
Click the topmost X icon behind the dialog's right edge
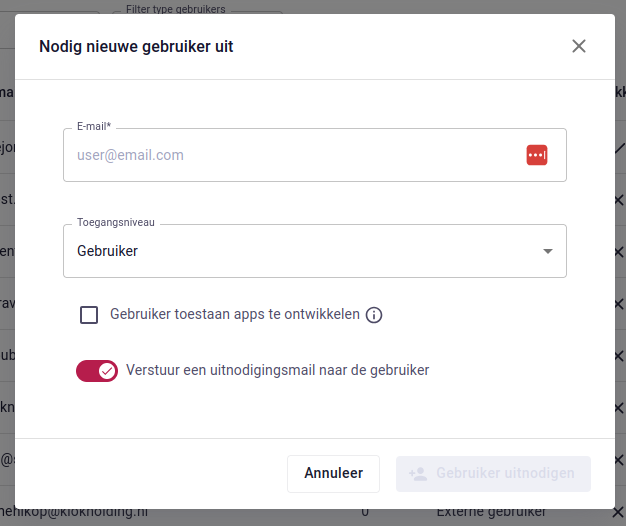click(620, 200)
